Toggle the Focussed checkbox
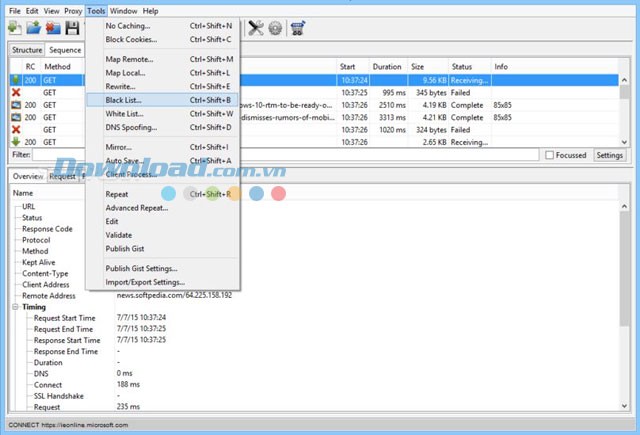 point(550,155)
